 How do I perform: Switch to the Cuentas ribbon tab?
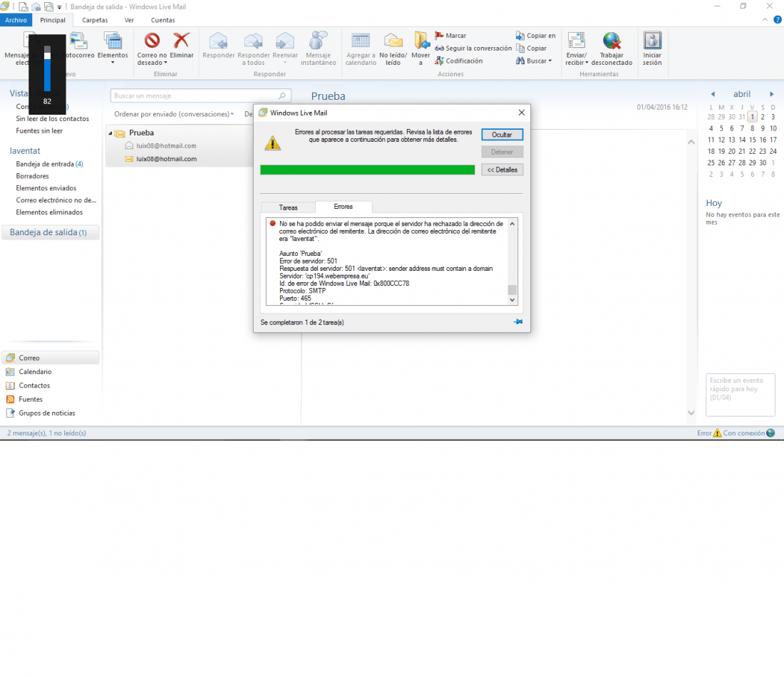pyautogui.click(x=163, y=20)
